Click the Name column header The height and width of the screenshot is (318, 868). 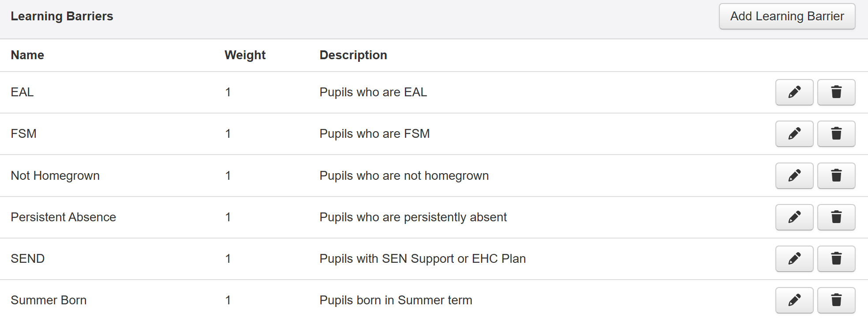[27, 55]
